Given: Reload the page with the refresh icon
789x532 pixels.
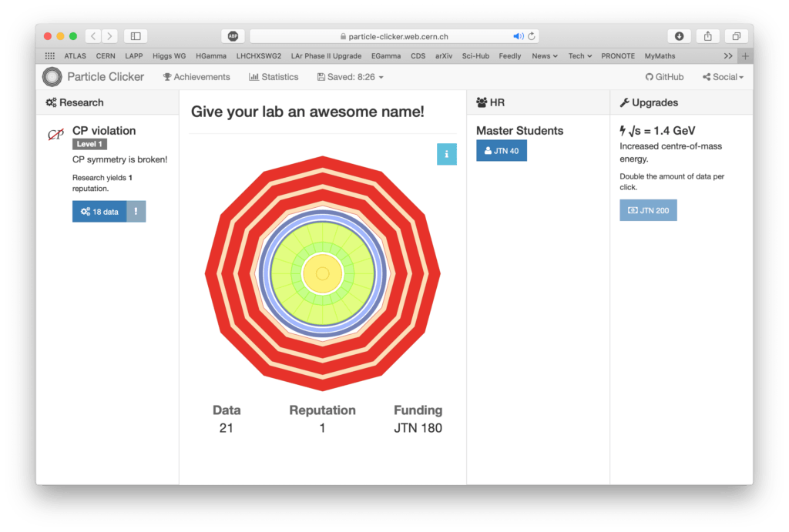Looking at the screenshot, I should [532, 36].
